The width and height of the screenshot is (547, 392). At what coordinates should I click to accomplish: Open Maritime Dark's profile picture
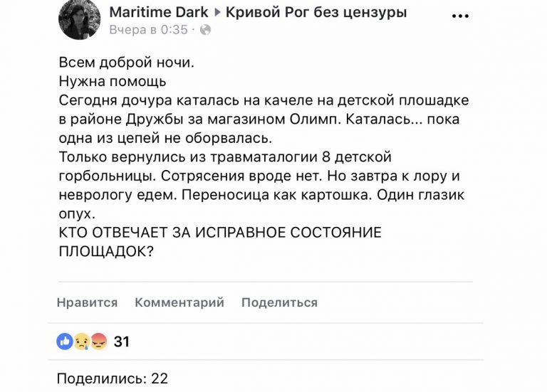tap(79, 19)
